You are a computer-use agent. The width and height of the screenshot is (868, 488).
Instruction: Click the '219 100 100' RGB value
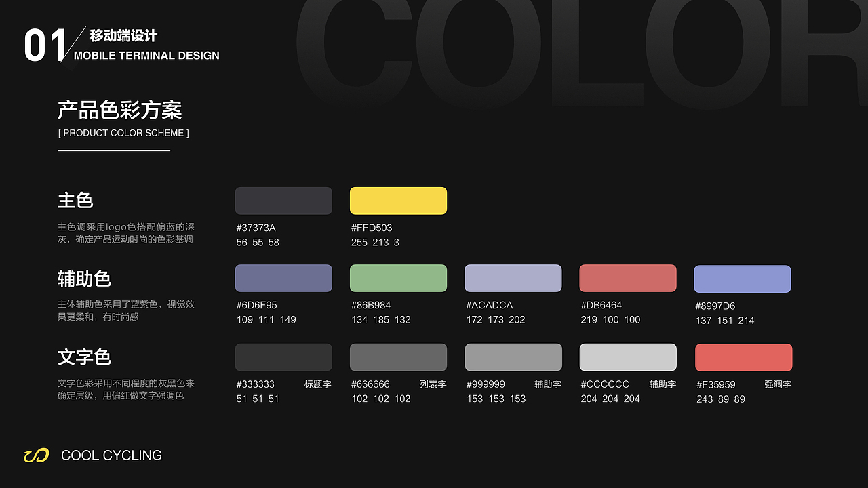610,319
